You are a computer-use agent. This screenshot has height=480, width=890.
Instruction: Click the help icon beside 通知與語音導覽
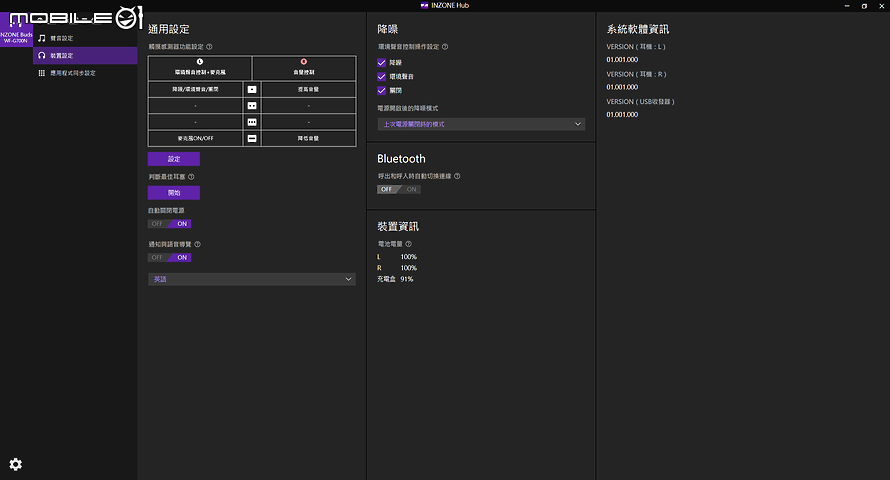(198, 244)
